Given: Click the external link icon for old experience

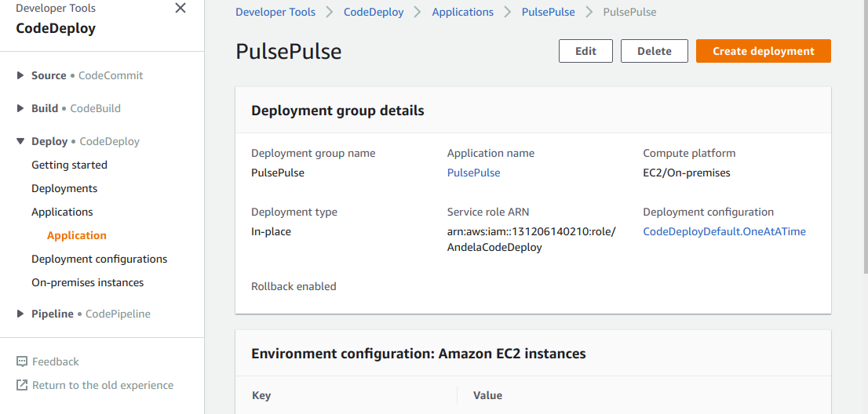Looking at the screenshot, I should 22,385.
